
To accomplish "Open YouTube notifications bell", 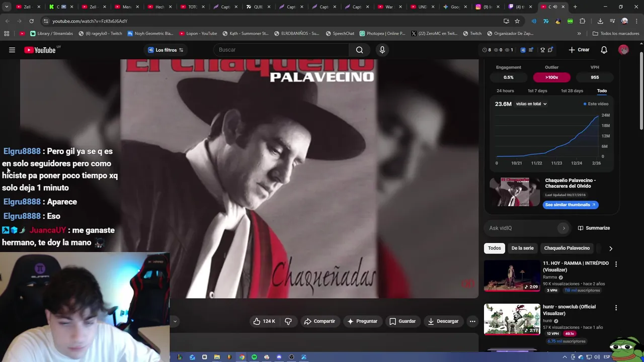I will point(604,50).
